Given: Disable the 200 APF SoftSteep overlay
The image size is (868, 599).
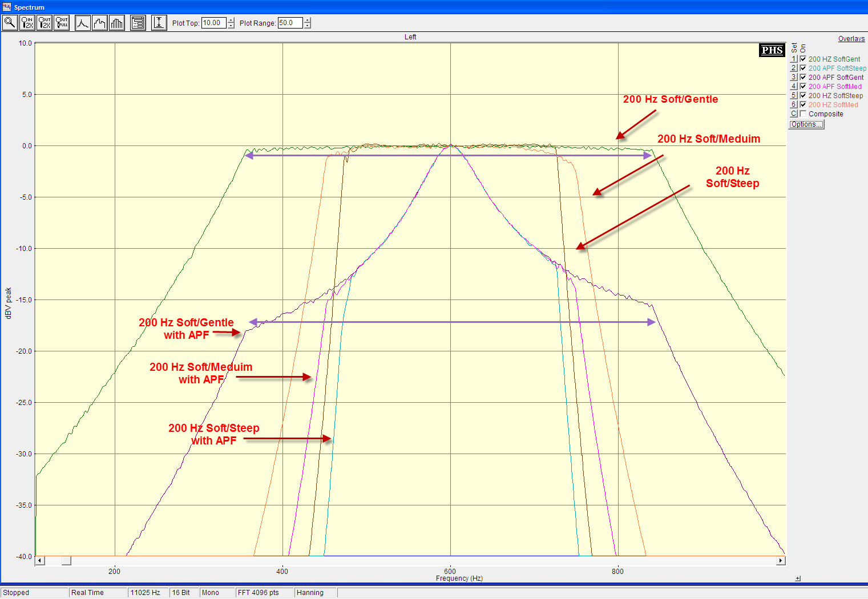Looking at the screenshot, I should [x=803, y=68].
